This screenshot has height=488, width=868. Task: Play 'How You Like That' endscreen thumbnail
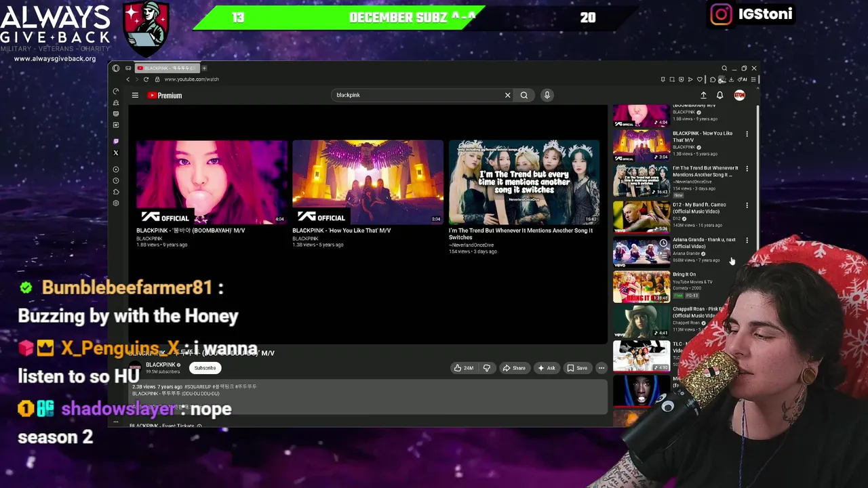[368, 182]
